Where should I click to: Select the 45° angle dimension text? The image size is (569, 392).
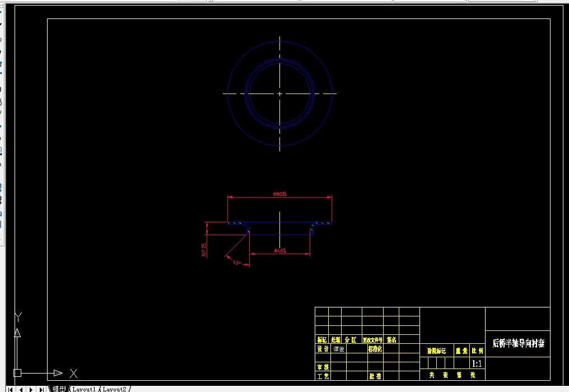(237, 262)
